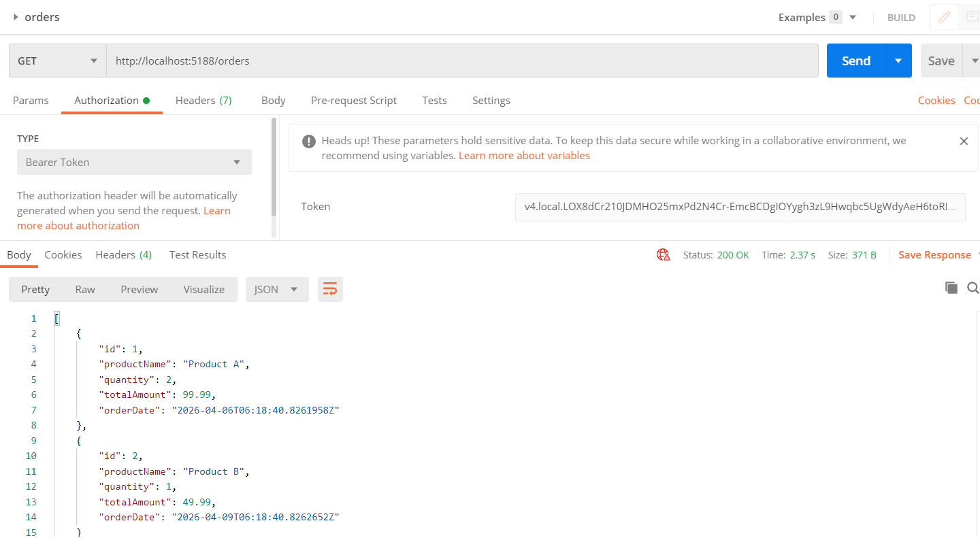This screenshot has height=538, width=980.
Task: Switch to the Tests tab
Action: [x=434, y=100]
